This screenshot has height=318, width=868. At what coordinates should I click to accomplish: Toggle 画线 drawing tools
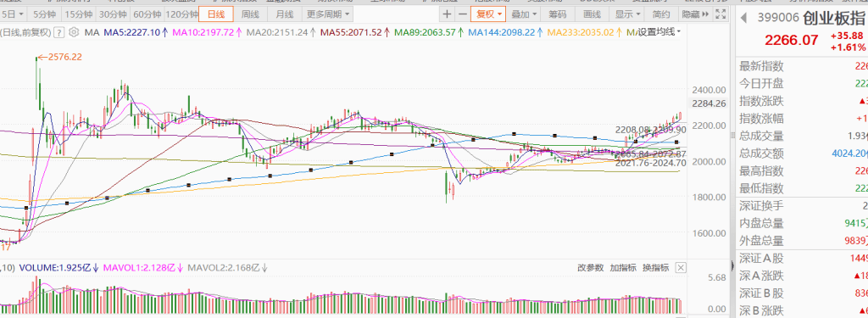pos(592,14)
